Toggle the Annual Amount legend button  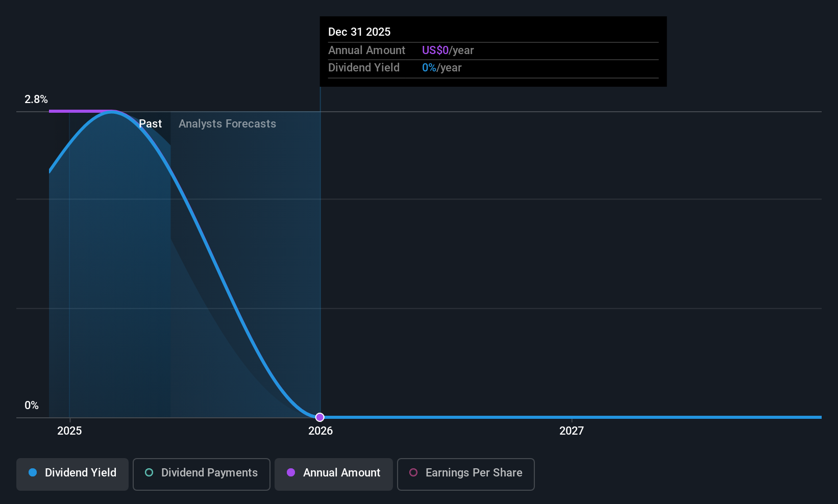tap(334, 474)
